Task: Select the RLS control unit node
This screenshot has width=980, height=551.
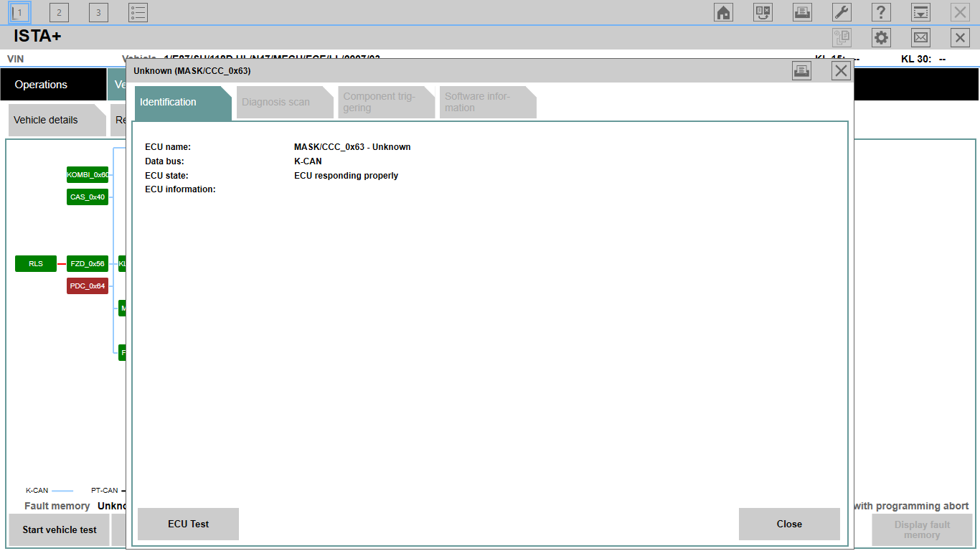Action: pyautogui.click(x=36, y=264)
